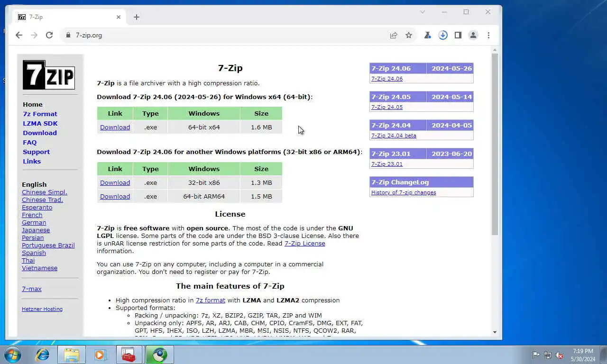Switch language to Persian

33,237
